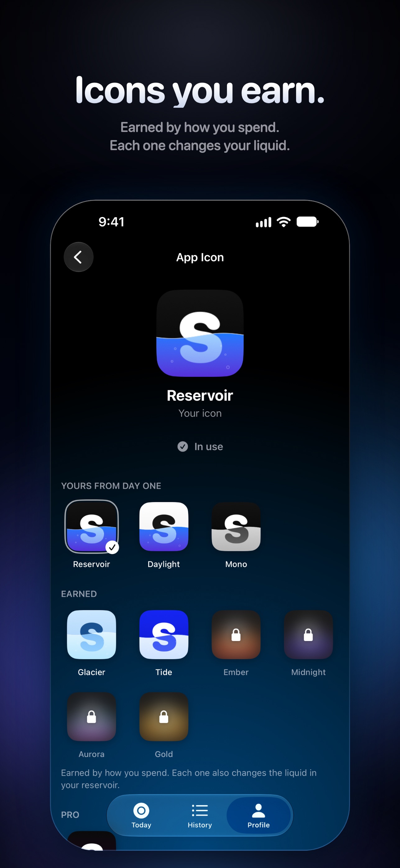
Task: Tap the locked Midnight icon
Action: click(308, 635)
